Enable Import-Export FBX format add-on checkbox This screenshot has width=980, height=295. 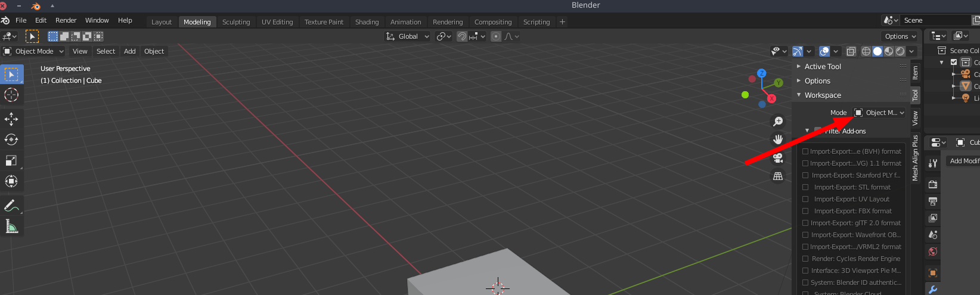click(805, 211)
